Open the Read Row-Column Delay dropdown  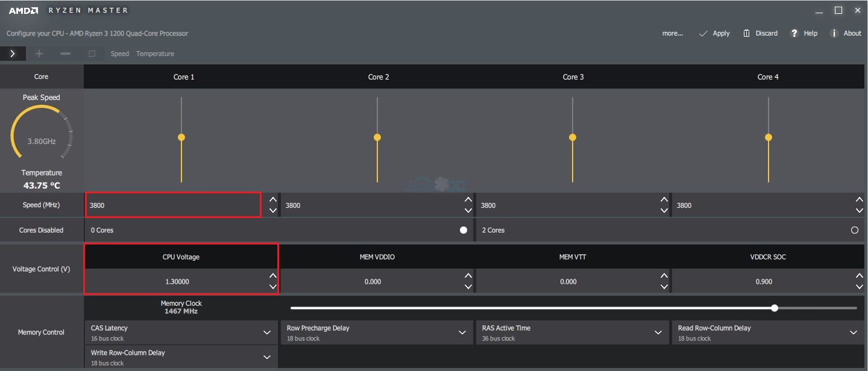(x=768, y=332)
